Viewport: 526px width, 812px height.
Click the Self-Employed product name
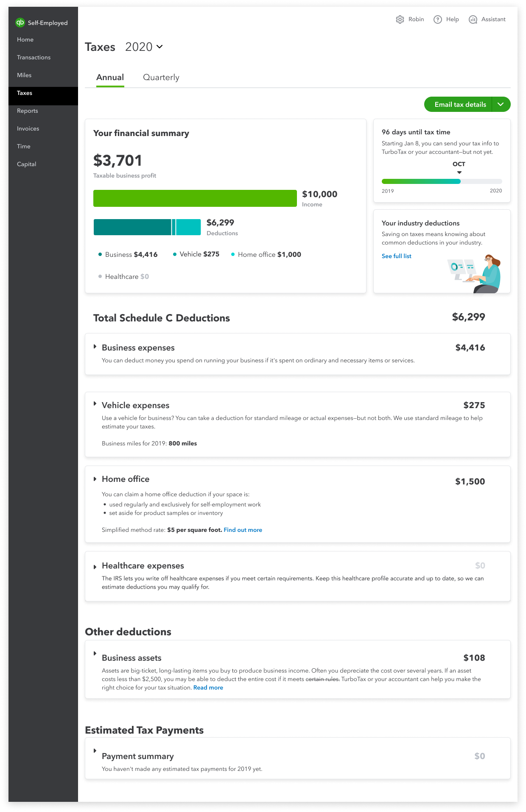tap(48, 23)
